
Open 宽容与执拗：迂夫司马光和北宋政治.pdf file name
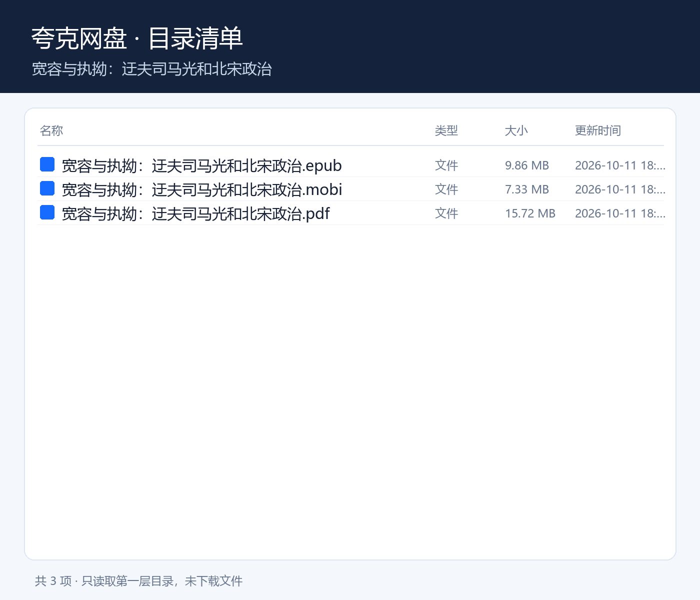click(x=195, y=213)
